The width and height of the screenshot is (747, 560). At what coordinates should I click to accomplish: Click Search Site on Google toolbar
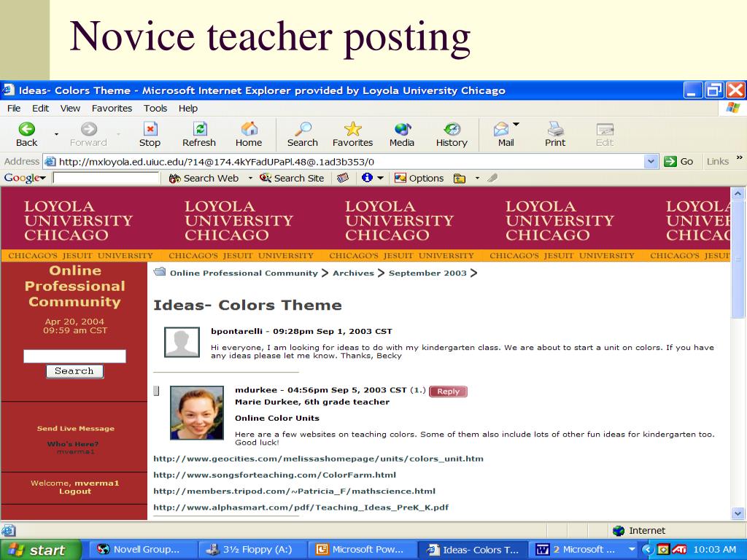click(292, 178)
